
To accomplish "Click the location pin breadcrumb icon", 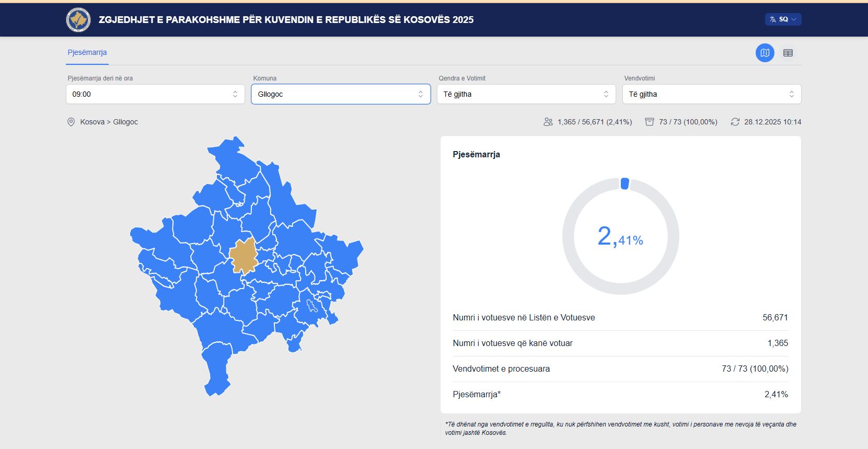I will point(71,122).
